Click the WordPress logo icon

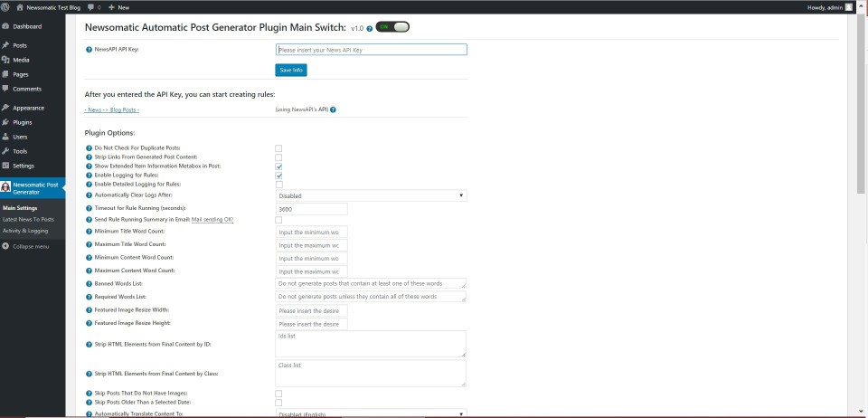pyautogui.click(x=7, y=7)
